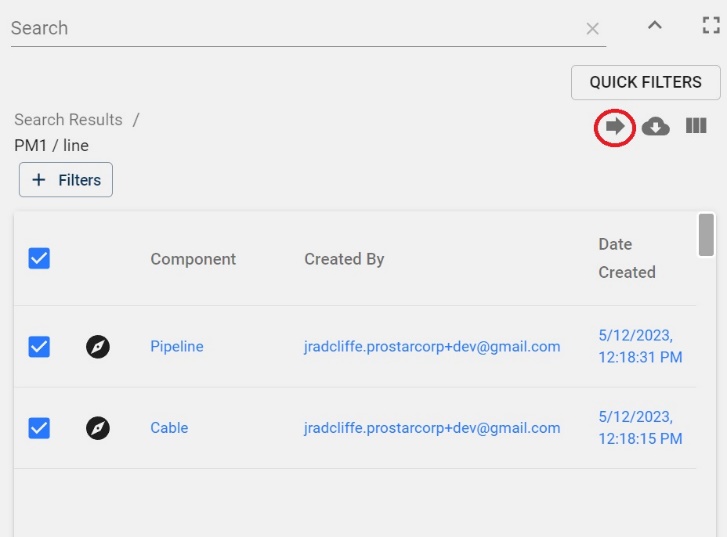This screenshot has height=537, width=727.
Task: Collapse panel with the up chevron
Action: click(x=655, y=26)
